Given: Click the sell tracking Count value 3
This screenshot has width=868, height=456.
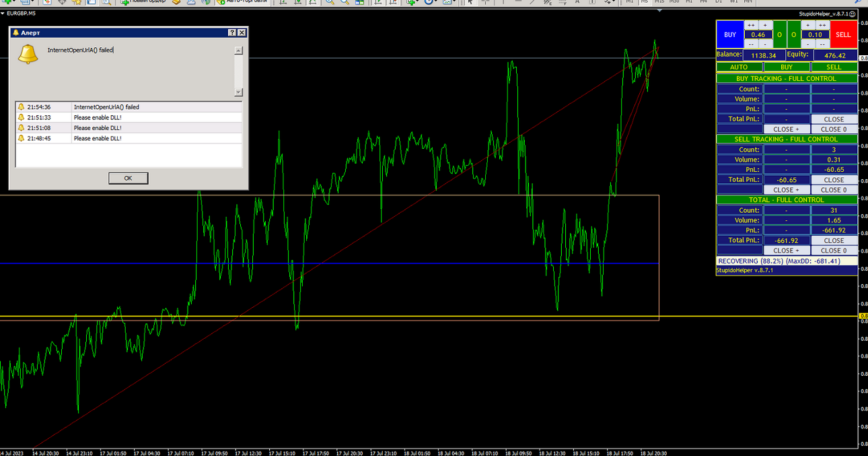Looking at the screenshot, I should point(834,150).
